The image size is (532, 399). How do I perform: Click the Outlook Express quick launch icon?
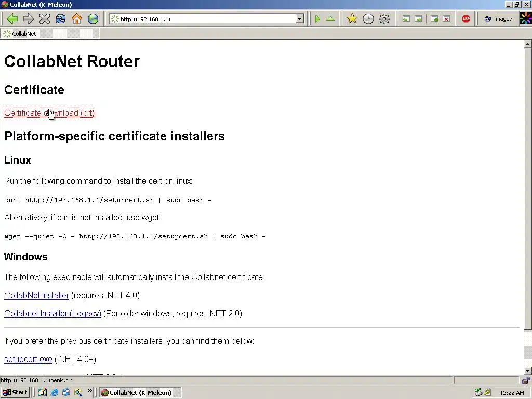tap(66, 392)
